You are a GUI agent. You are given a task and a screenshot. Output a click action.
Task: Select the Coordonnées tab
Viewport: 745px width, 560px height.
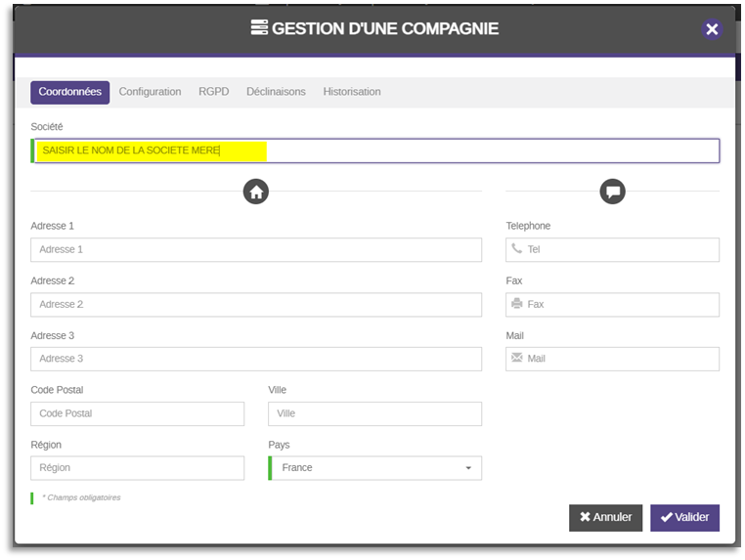[69, 92]
